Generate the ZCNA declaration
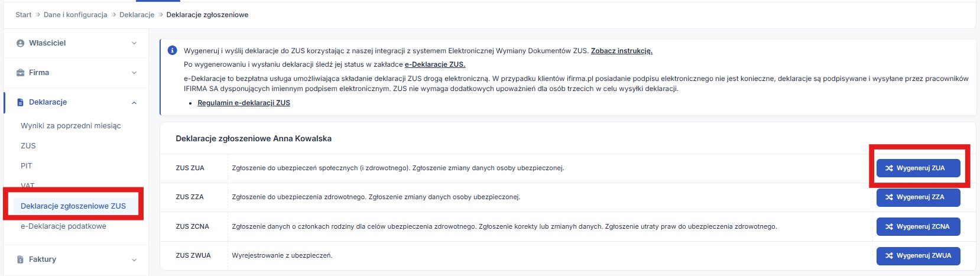The width and height of the screenshot is (980, 276). (917, 226)
